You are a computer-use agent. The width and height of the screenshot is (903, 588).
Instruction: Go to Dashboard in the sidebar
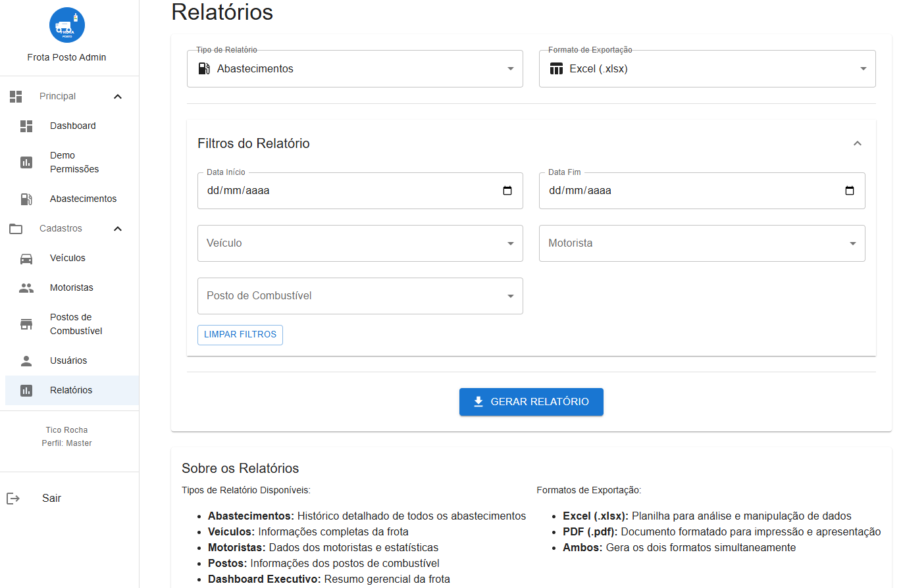pyautogui.click(x=72, y=126)
